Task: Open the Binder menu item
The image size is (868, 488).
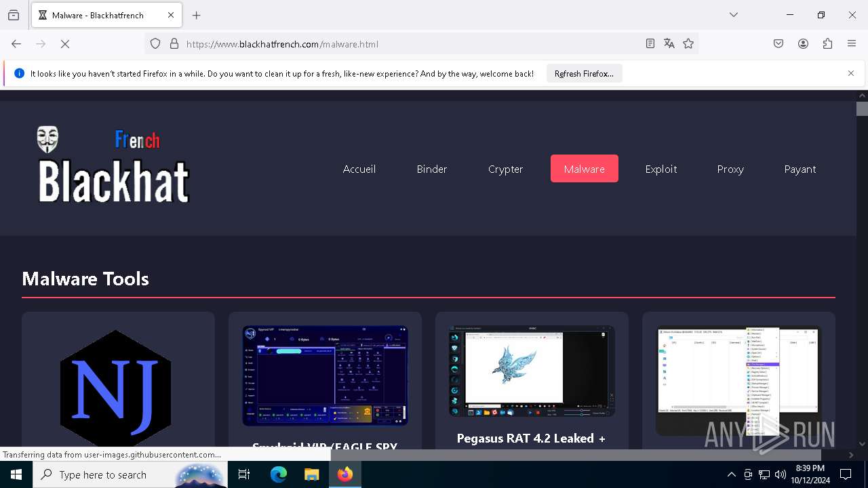Action: [432, 169]
